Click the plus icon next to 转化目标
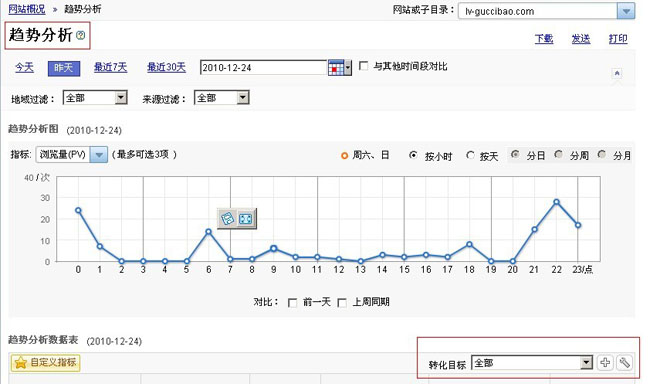Viewport: 650px width, 384px height. pos(605,363)
